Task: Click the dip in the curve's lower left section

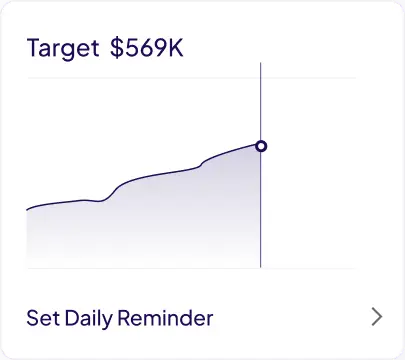Action: 98,201
